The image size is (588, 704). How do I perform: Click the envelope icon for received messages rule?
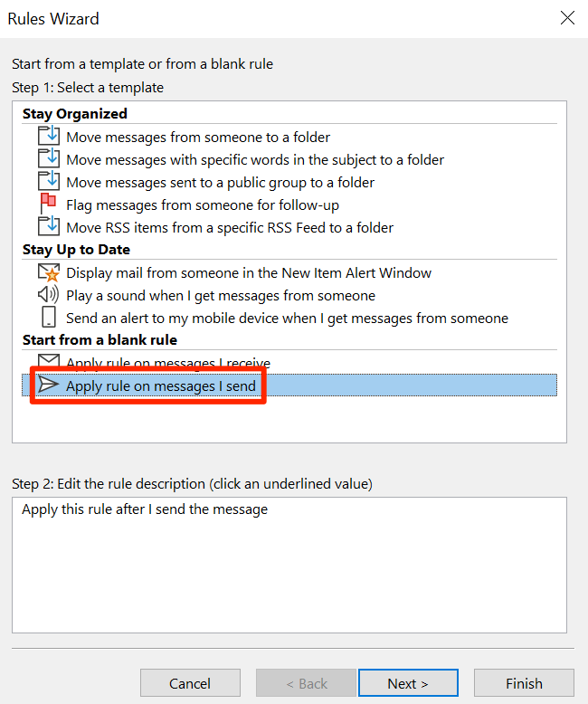click(x=48, y=363)
